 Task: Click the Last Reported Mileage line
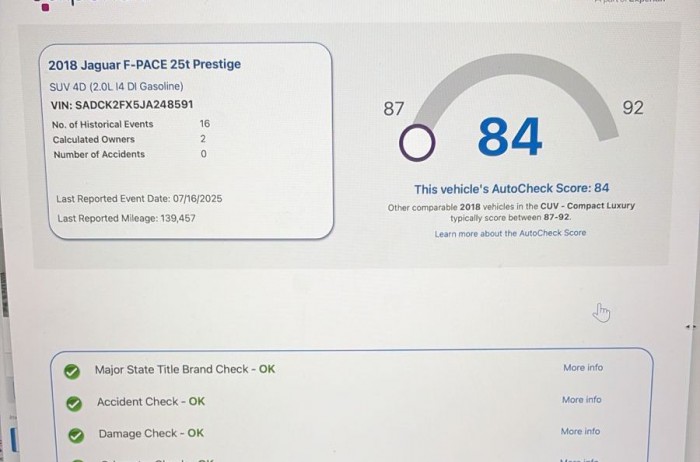(x=126, y=218)
